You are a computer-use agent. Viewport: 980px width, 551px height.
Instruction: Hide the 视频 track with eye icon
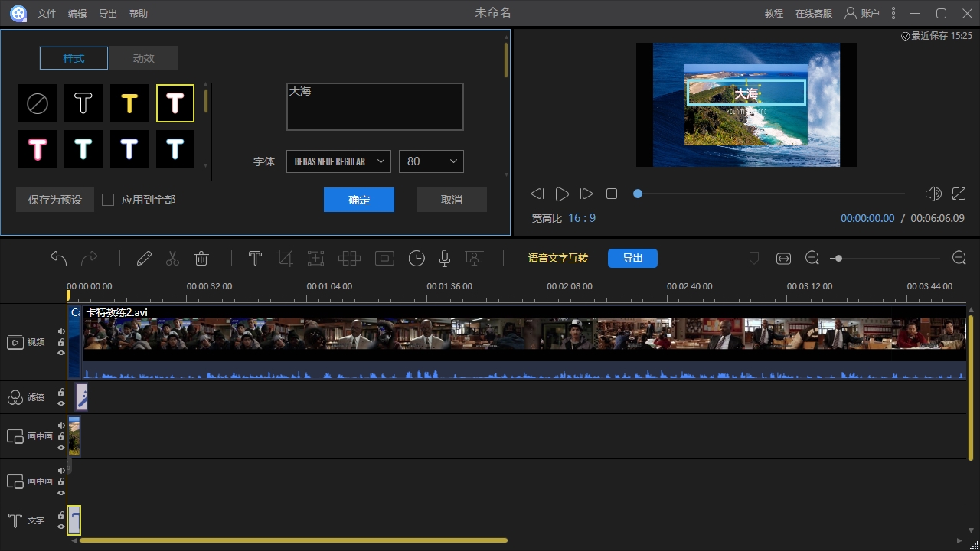click(61, 353)
